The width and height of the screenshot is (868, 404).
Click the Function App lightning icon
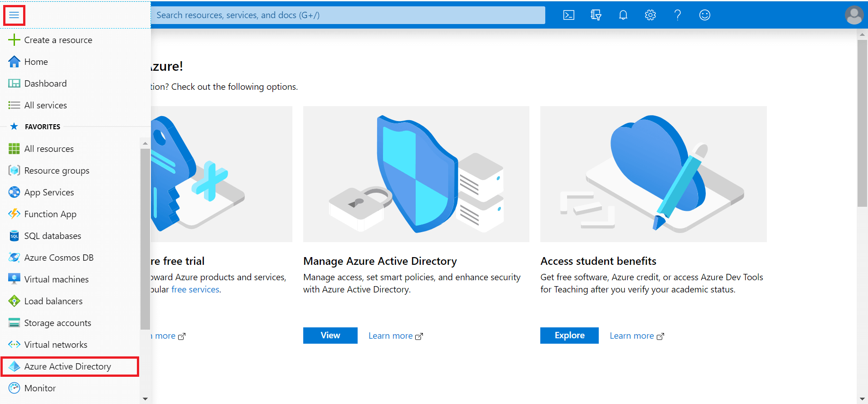coord(14,214)
